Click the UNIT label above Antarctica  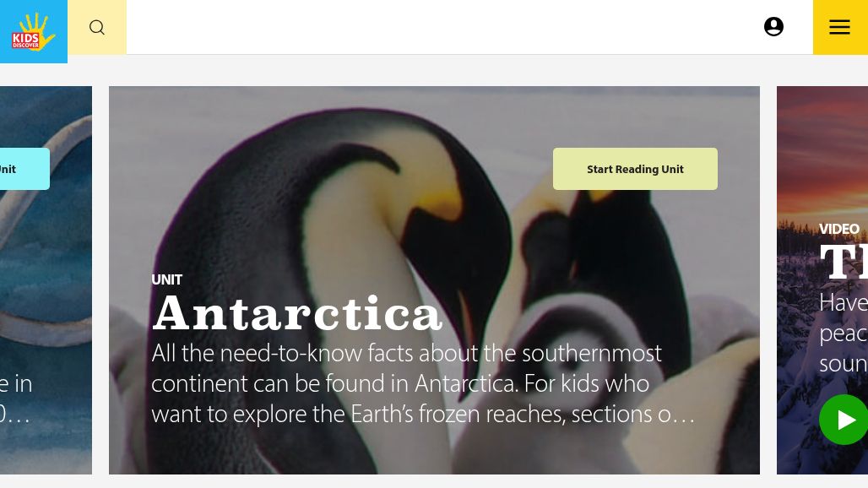[166, 280]
